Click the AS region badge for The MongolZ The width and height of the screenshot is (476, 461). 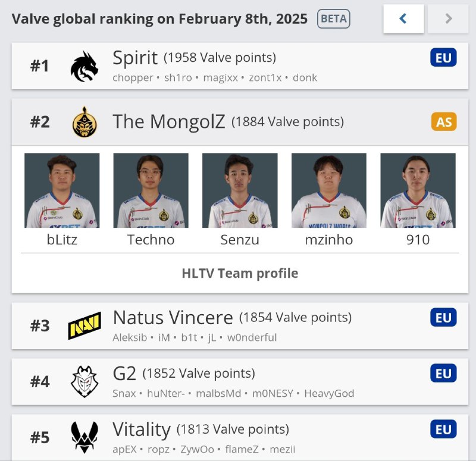pyautogui.click(x=444, y=122)
